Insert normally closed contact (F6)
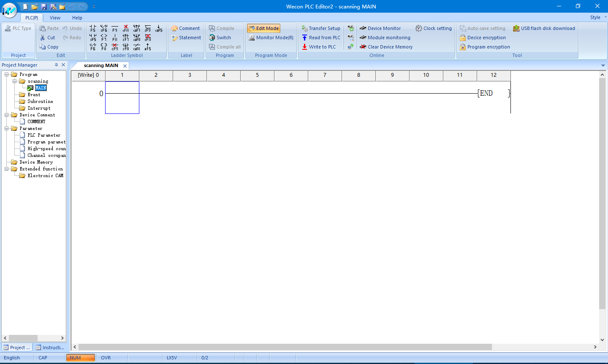This screenshot has height=364, width=608. (93, 47)
